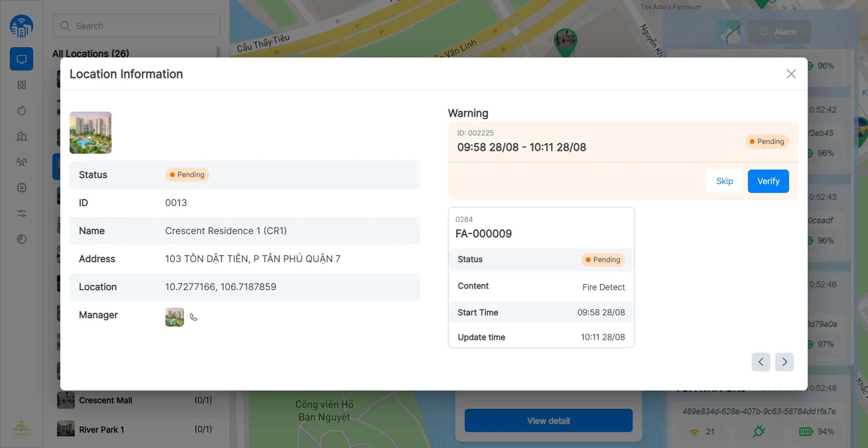Click the View detail button

[x=548, y=420]
